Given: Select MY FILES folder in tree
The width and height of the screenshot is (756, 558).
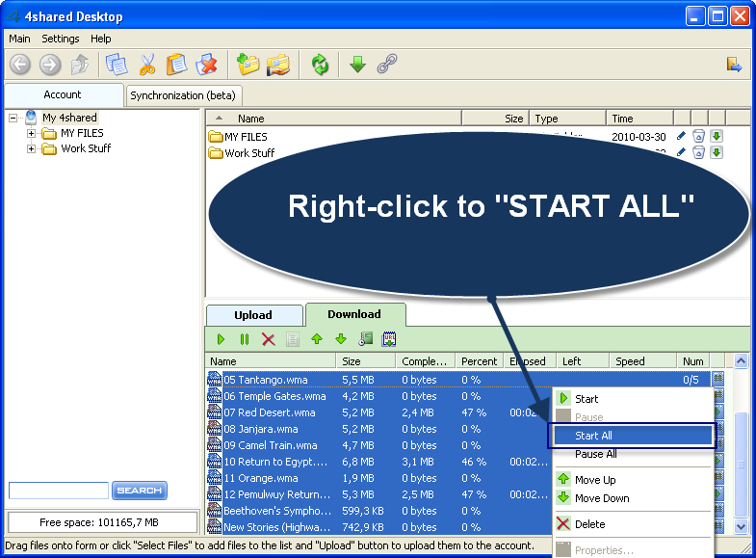Looking at the screenshot, I should coord(82,133).
